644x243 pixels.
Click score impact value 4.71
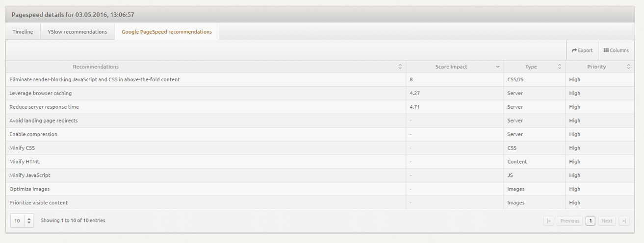415,107
